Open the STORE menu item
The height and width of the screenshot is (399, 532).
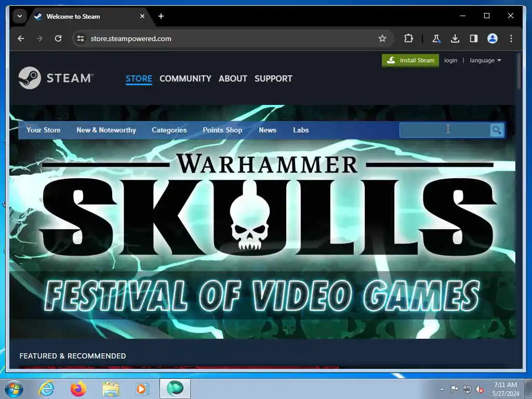pyautogui.click(x=139, y=79)
